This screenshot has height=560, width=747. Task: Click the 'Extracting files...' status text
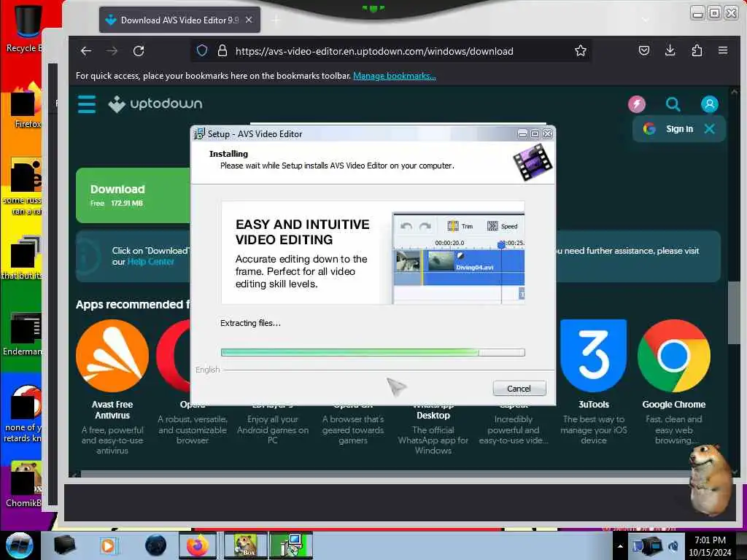(250, 323)
